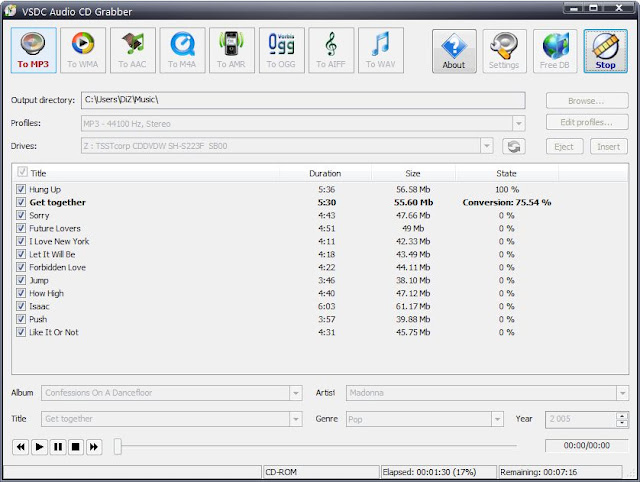Image resolution: width=640 pixels, height=482 pixels.
Task: Increase the Year value
Action: click(622, 416)
